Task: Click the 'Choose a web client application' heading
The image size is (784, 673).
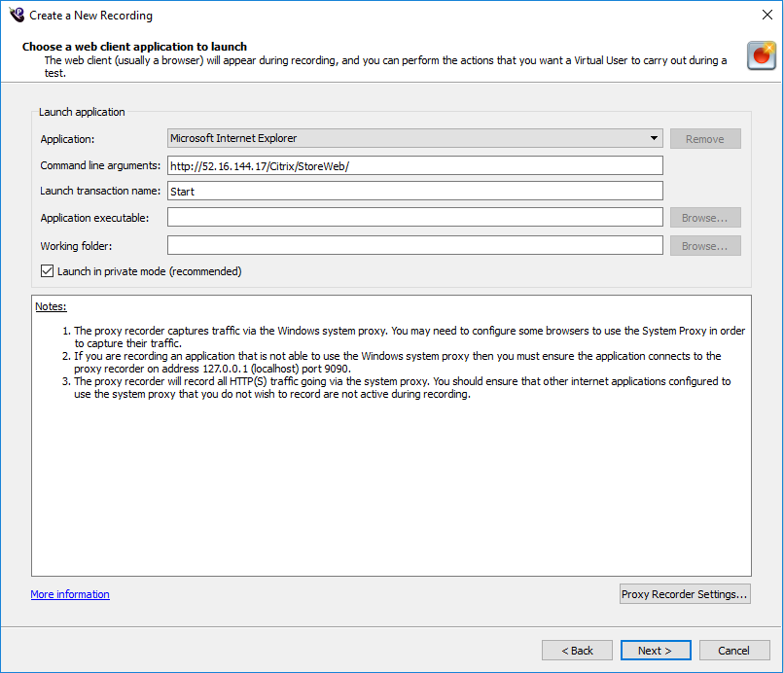Action: click(x=134, y=47)
